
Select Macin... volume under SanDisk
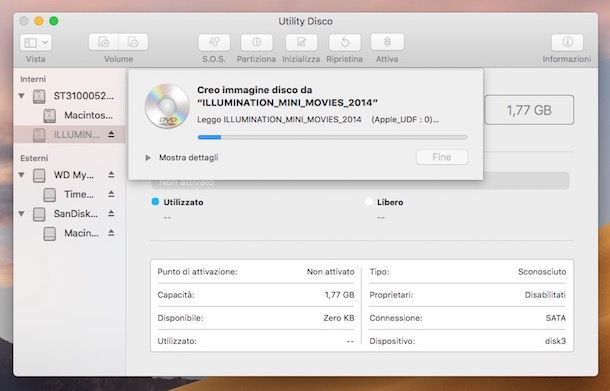69,233
